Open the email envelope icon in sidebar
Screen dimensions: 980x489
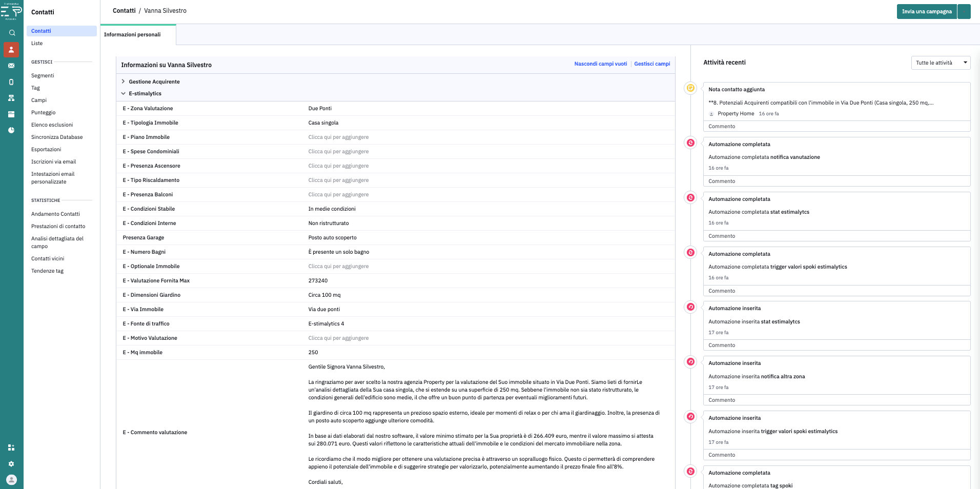point(11,66)
